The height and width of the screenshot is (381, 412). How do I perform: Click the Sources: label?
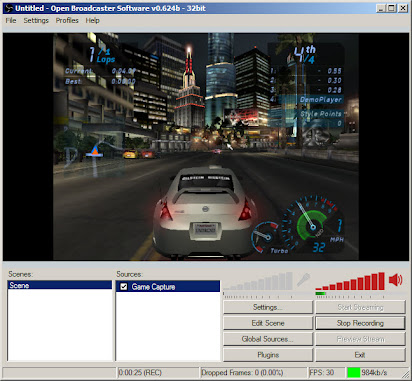129,274
